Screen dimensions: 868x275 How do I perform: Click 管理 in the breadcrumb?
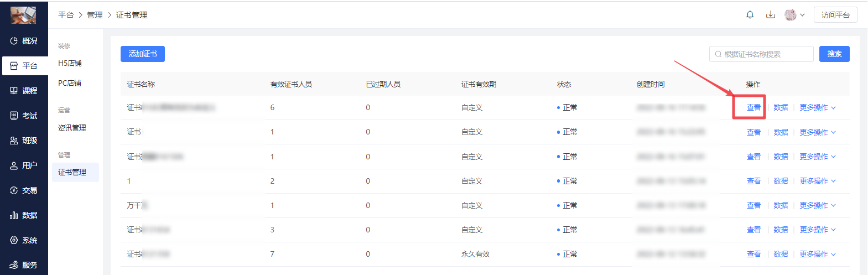point(95,15)
